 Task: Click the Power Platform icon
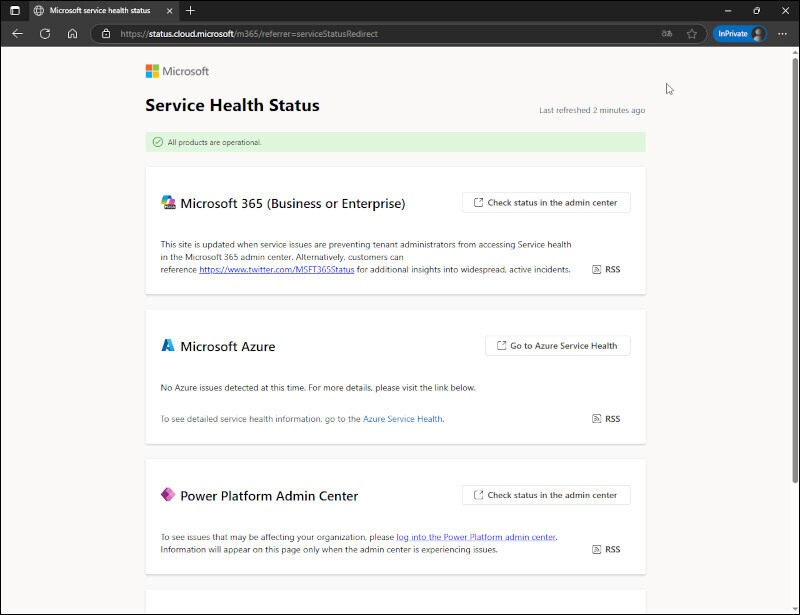point(168,495)
